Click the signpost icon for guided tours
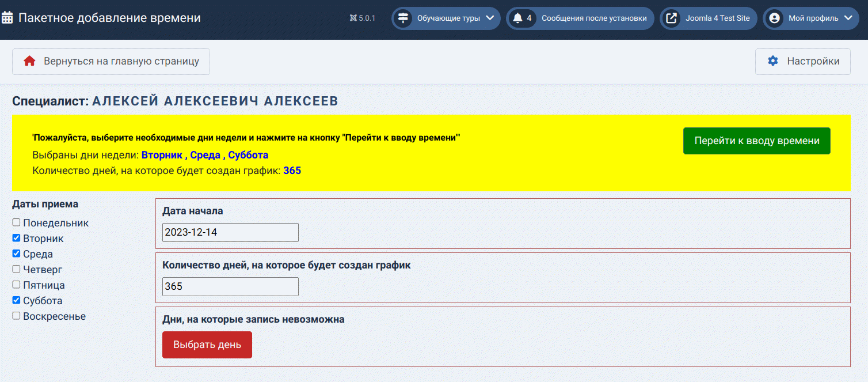Viewport: 868px width, 382px height. (x=403, y=18)
